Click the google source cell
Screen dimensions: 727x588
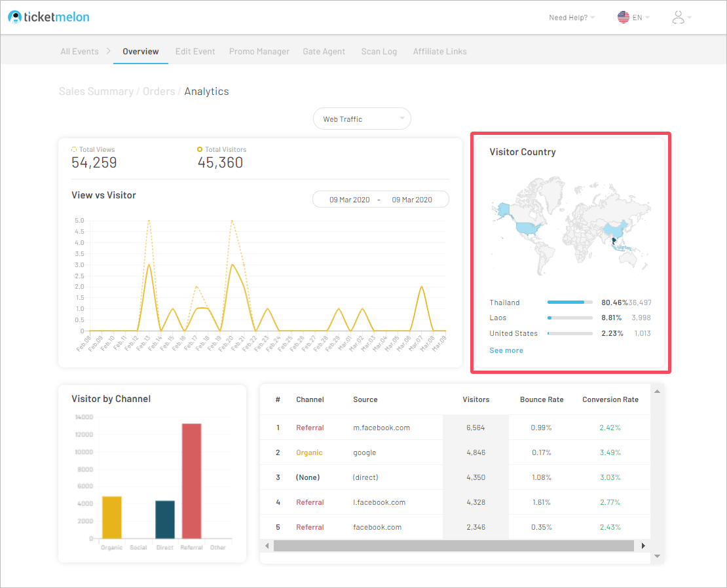coord(364,452)
